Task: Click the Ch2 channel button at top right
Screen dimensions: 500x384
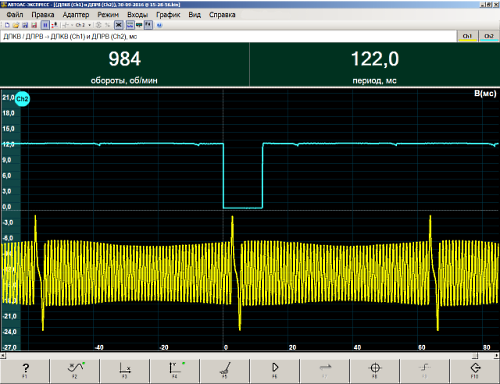Action: pos(489,36)
